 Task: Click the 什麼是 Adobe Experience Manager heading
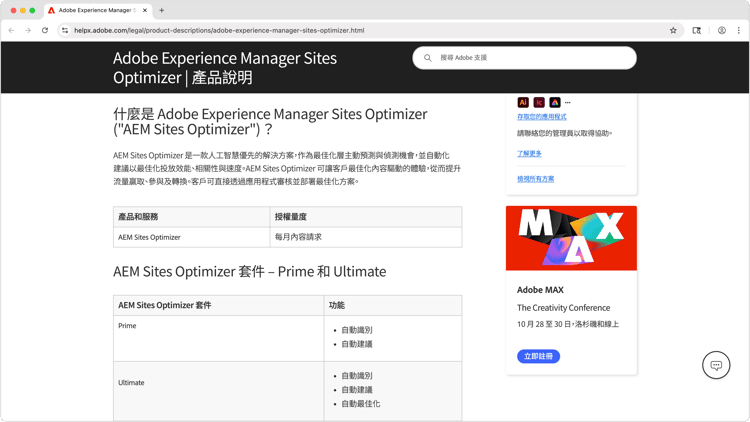tap(270, 122)
